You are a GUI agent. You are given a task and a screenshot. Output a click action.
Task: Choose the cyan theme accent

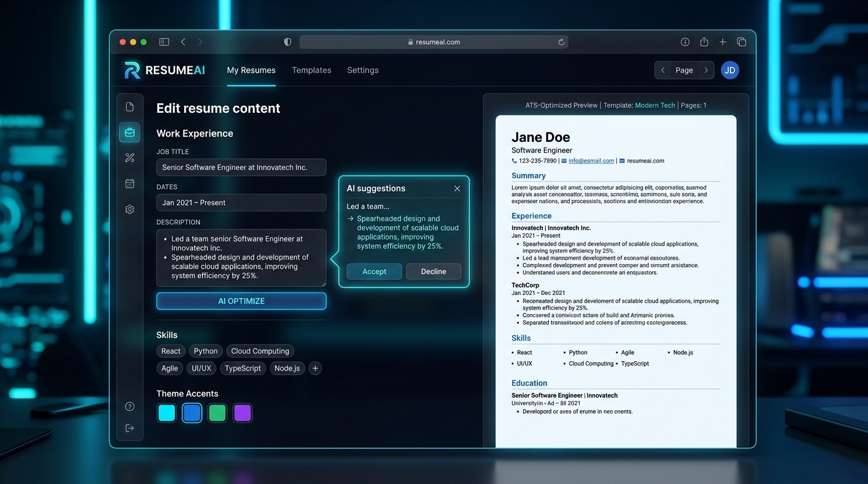tap(167, 413)
